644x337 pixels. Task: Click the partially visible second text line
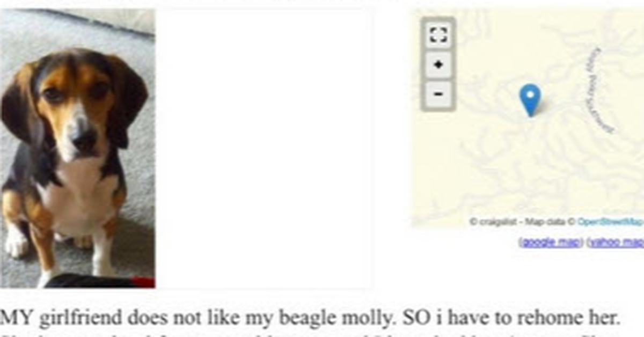pos(268,334)
